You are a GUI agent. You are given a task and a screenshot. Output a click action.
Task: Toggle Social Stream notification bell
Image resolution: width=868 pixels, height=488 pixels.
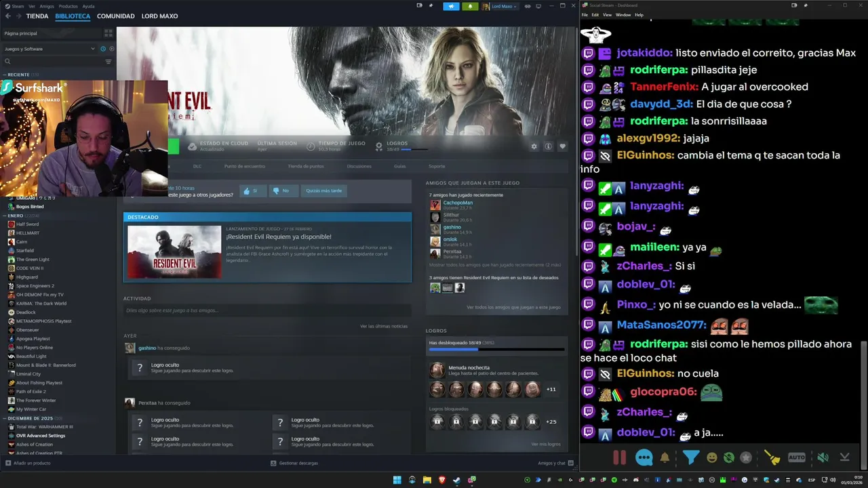coord(665,457)
